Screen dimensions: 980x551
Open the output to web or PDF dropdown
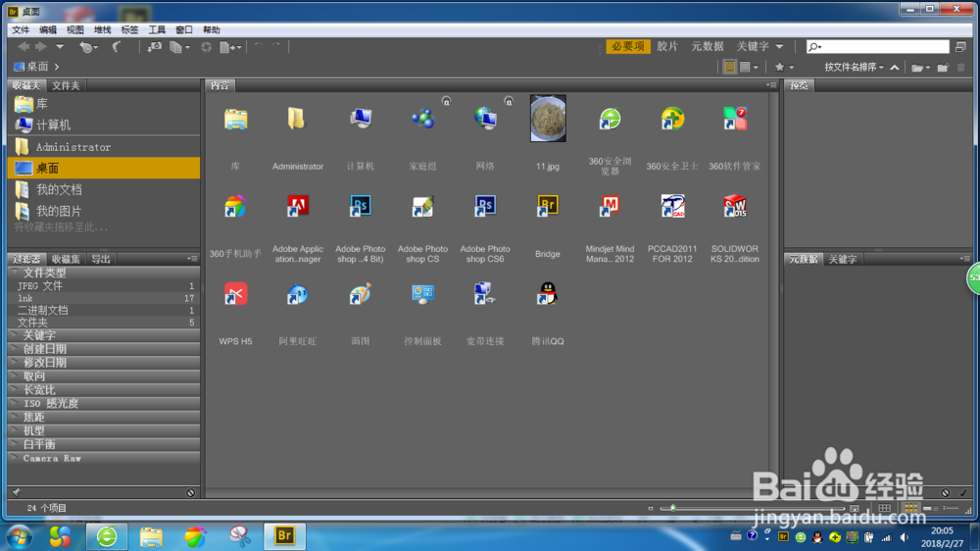point(230,47)
